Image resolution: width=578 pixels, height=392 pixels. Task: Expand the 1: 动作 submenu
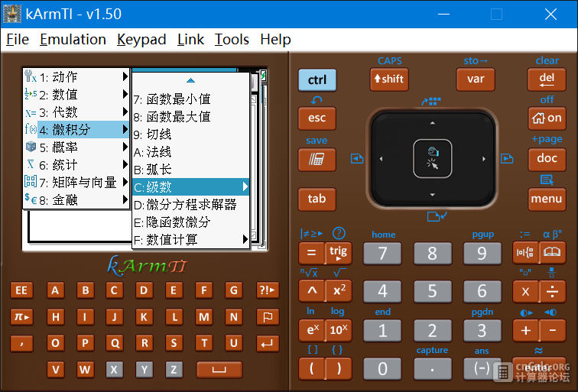(x=76, y=76)
